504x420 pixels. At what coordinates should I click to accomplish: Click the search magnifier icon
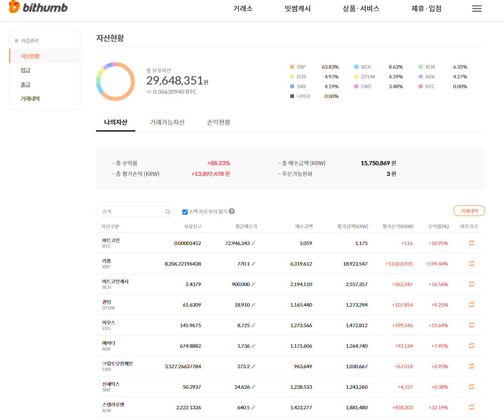tap(168, 211)
